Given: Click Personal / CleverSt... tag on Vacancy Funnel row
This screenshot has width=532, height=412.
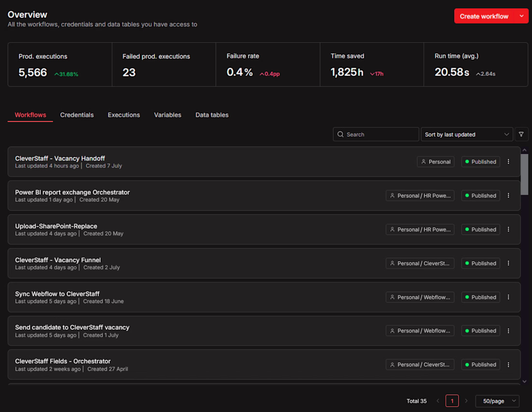Looking at the screenshot, I should 420,264.
